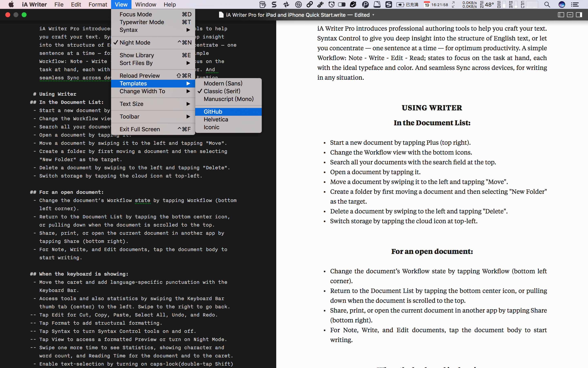
Task: Click Exit Full Screen menu item
Action: pos(153,129)
